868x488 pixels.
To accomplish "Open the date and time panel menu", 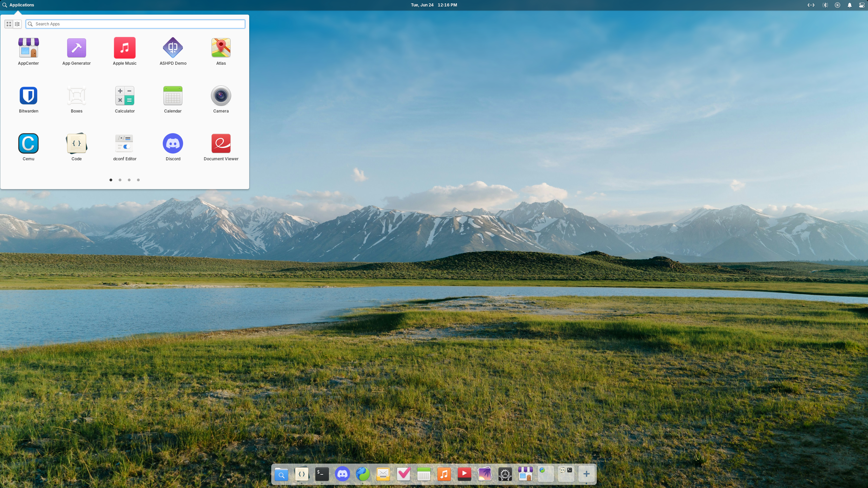I will click(434, 5).
